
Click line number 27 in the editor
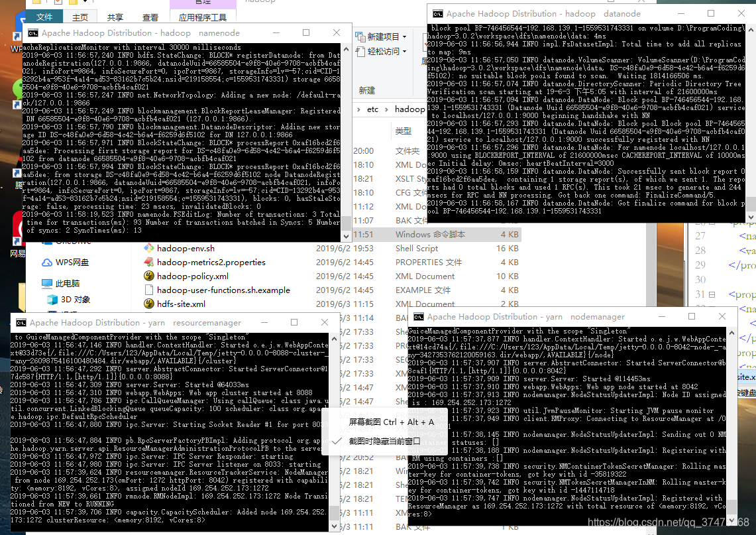[700, 236]
